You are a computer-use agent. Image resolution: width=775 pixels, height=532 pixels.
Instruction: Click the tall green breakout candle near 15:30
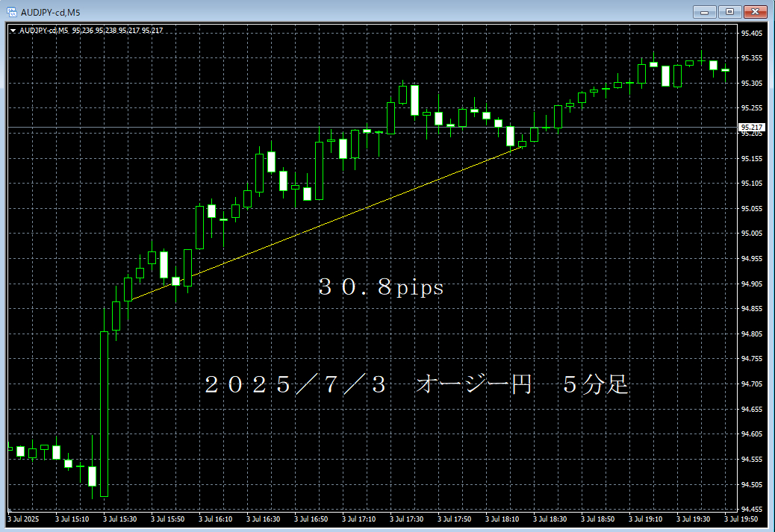click(104, 414)
